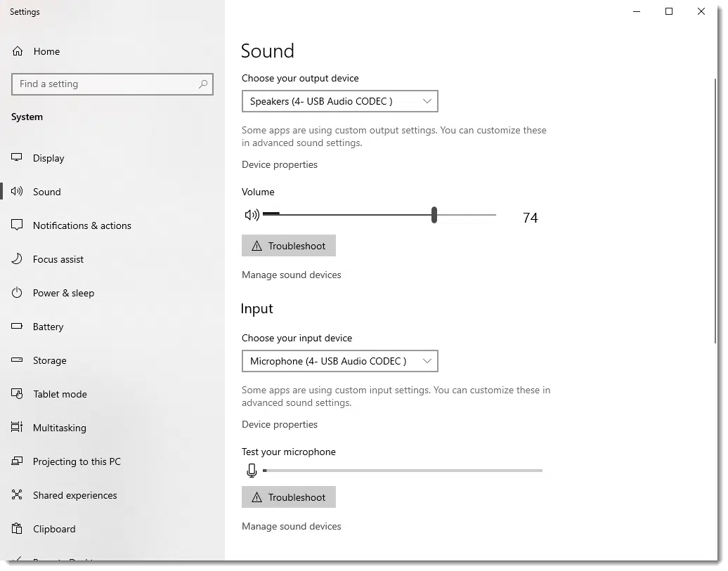Viewport: 728px width, 571px height.
Task: Click Troubleshoot under Volume
Action: click(x=288, y=246)
